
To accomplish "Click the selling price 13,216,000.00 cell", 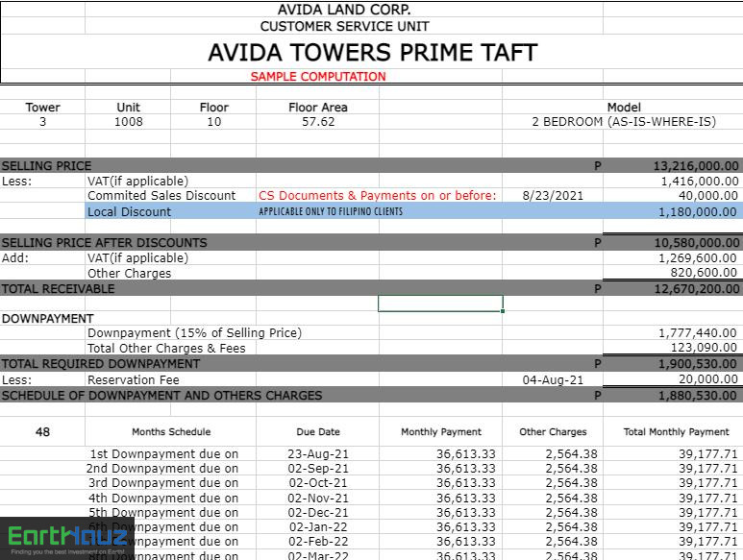I will tap(696, 165).
